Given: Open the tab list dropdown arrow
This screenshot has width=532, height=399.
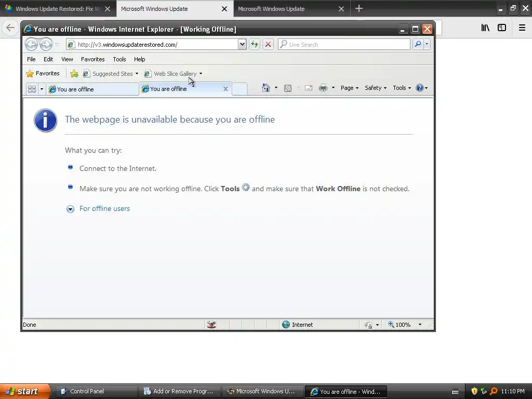Looking at the screenshot, I should tap(42, 89).
